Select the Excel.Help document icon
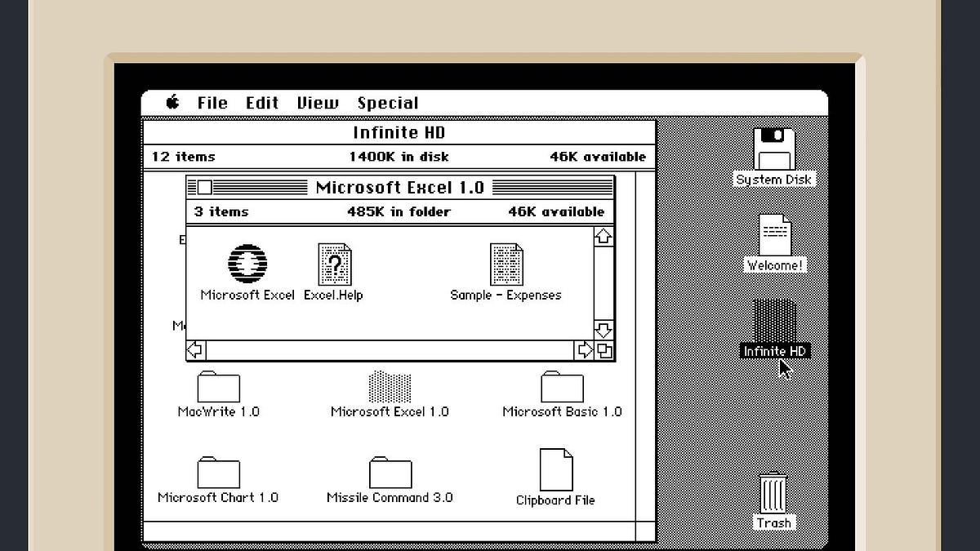The width and height of the screenshot is (980, 551). (333, 263)
